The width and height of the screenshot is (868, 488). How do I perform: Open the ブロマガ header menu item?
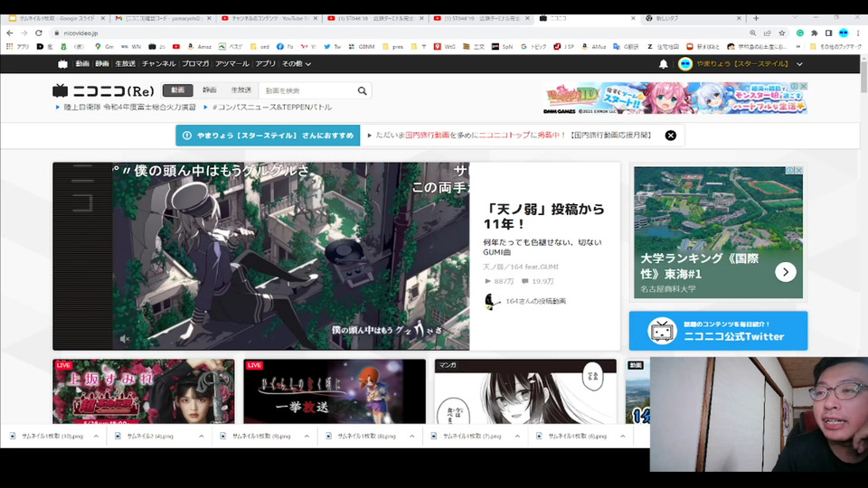tap(195, 64)
